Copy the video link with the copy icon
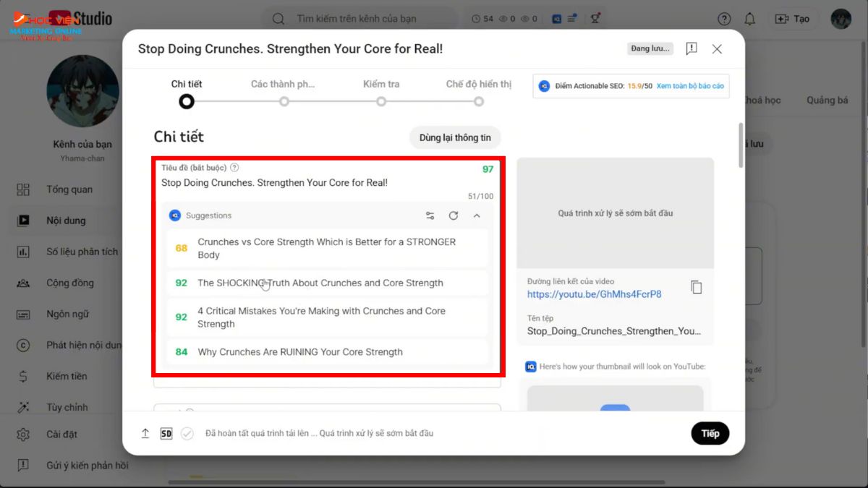 point(696,287)
